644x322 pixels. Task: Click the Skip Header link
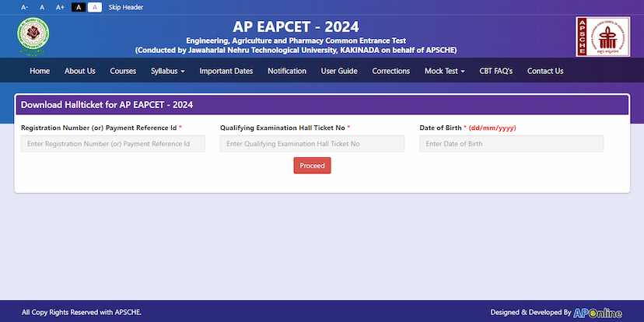tap(126, 8)
